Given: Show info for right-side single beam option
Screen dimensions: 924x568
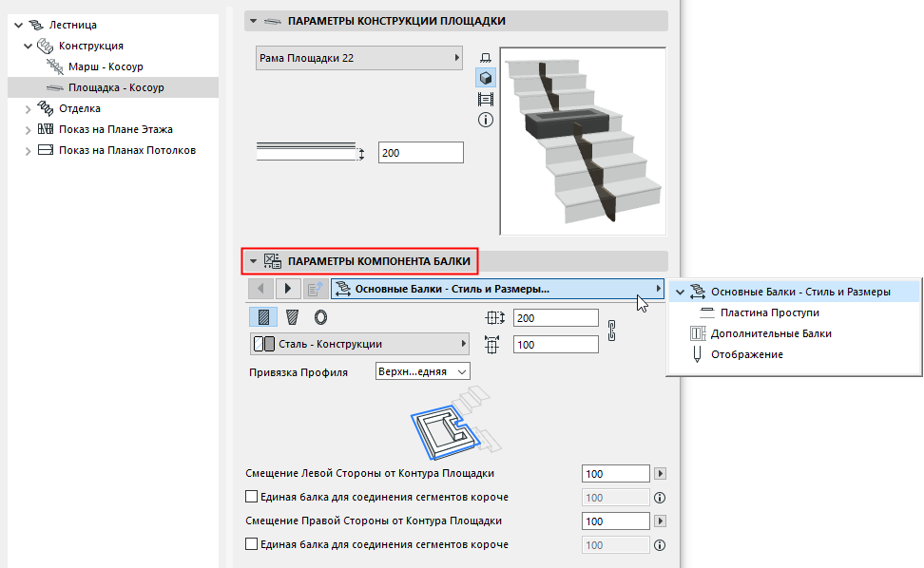Looking at the screenshot, I should coord(660,545).
